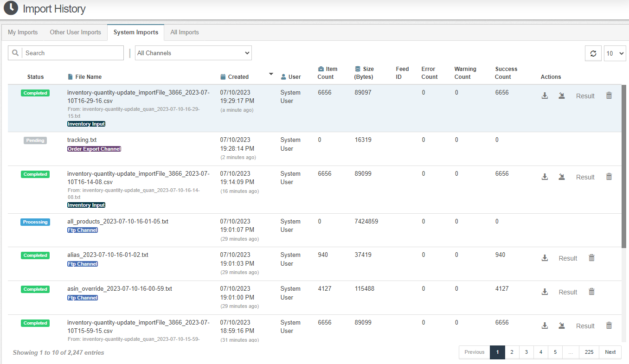The width and height of the screenshot is (629, 364).
Task: Click the second download icon on the 19:14:09 import
Action: (561, 177)
